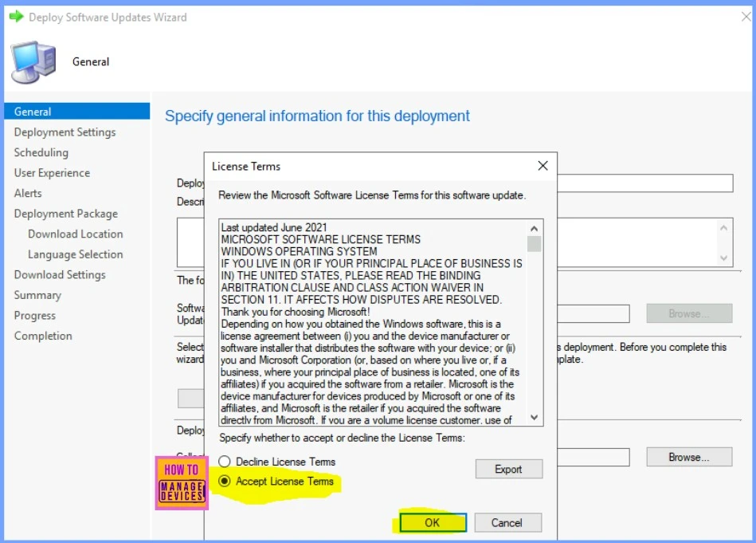756x543 pixels.
Task: Open Download Location sub-page
Action: click(x=76, y=234)
